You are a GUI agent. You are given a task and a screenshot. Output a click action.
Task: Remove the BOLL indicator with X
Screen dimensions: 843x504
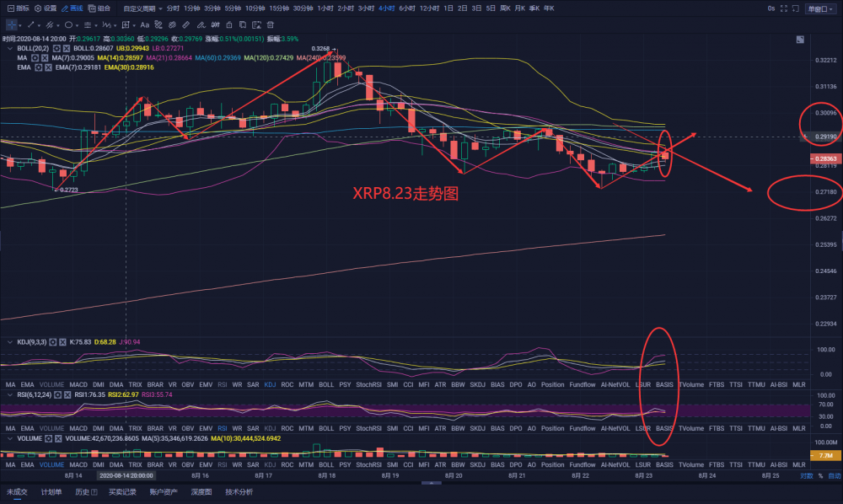click(x=67, y=48)
